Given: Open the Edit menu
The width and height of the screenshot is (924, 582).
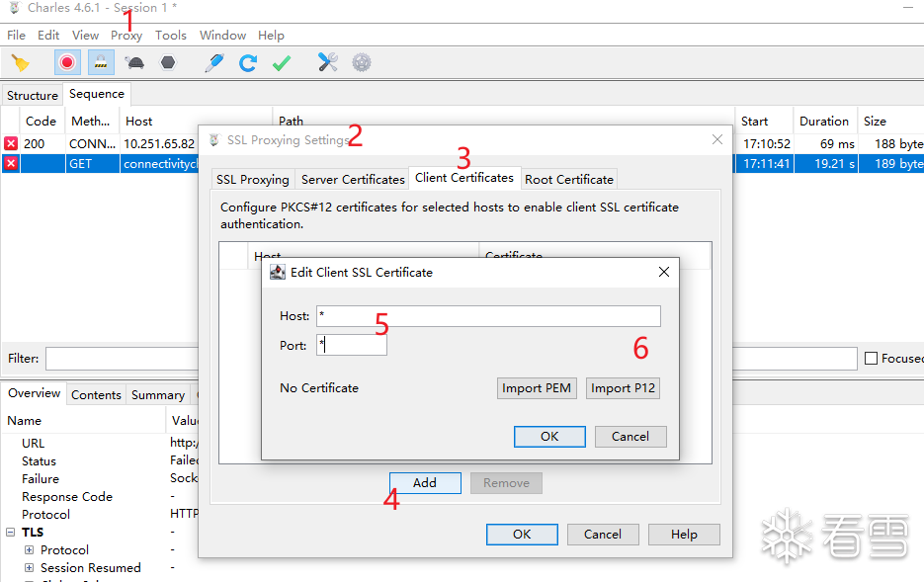Looking at the screenshot, I should pyautogui.click(x=48, y=36).
